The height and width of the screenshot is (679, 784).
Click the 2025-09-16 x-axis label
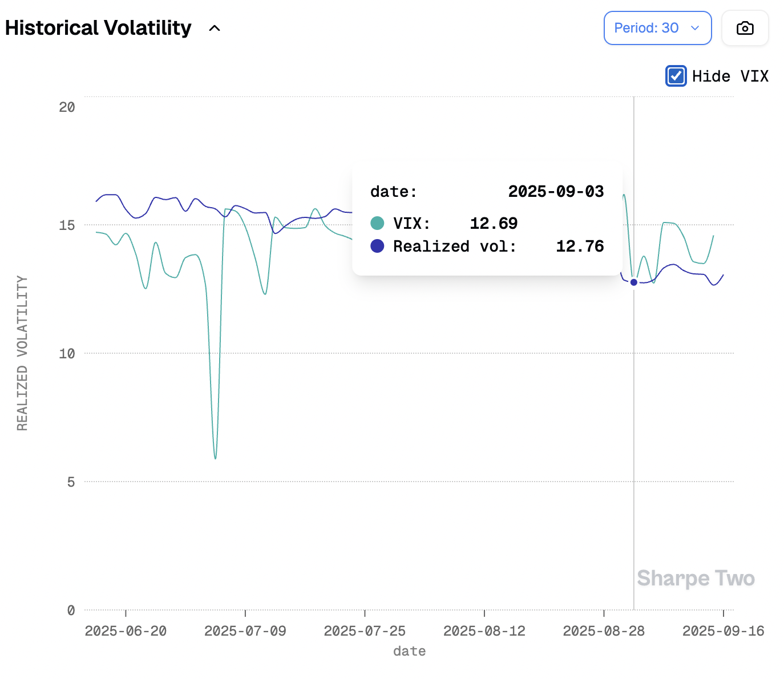point(723,630)
